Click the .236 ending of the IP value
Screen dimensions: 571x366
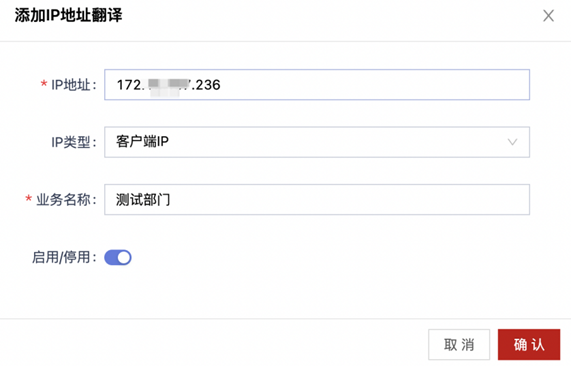click(x=206, y=85)
